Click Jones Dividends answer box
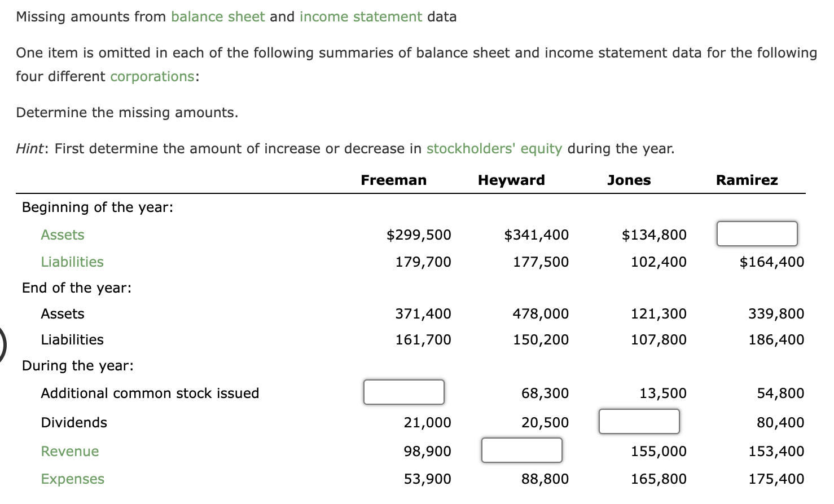Image resolution: width=834 pixels, height=504 pixels. click(x=639, y=421)
